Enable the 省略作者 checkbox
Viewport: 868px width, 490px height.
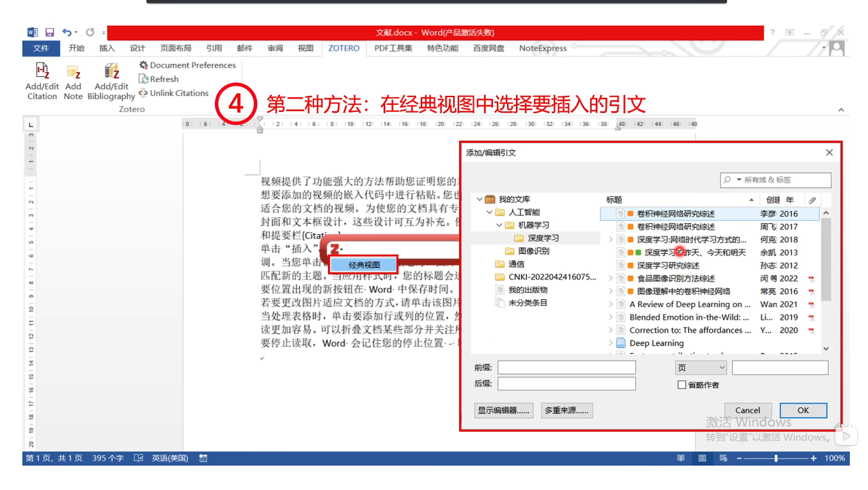[x=681, y=384]
